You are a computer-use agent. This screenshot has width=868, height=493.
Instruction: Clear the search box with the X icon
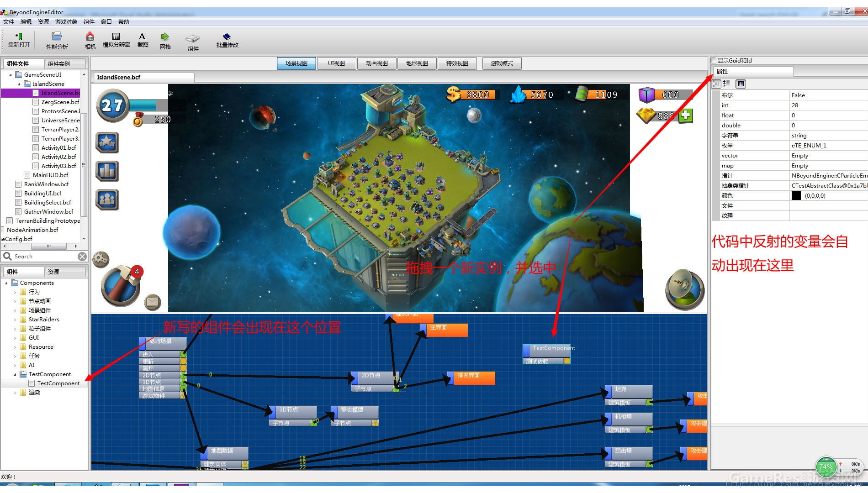(x=82, y=257)
